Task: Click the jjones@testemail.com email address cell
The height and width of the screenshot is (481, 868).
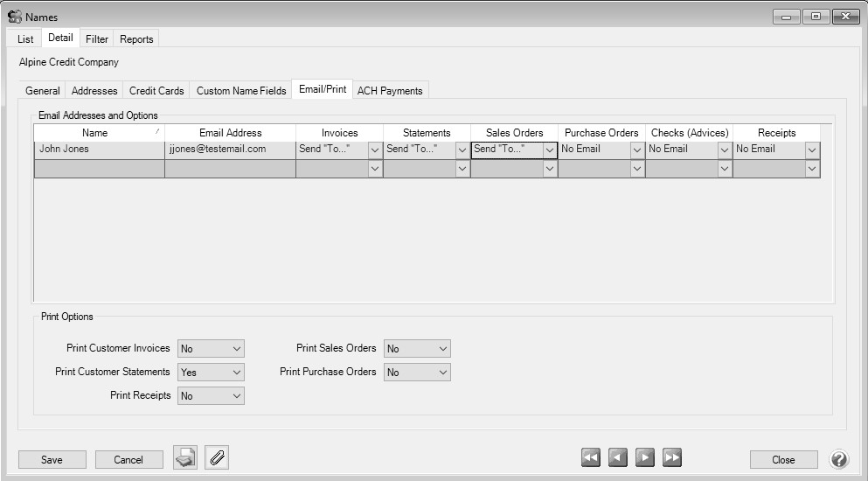Action: point(230,150)
